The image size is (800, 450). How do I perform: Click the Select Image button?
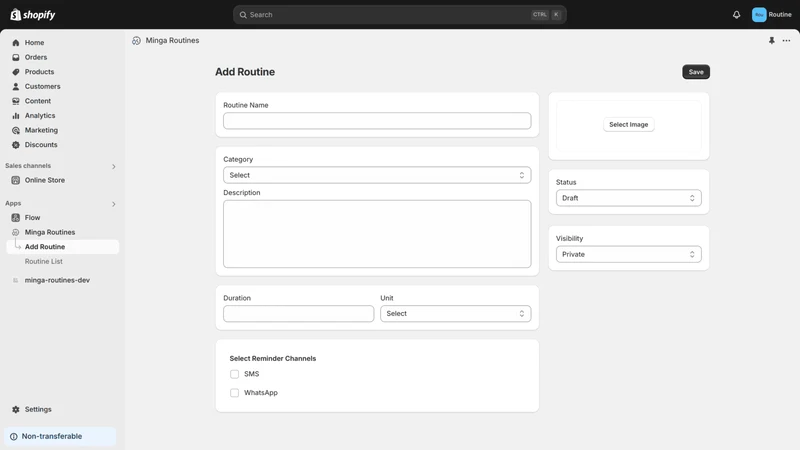(x=629, y=124)
